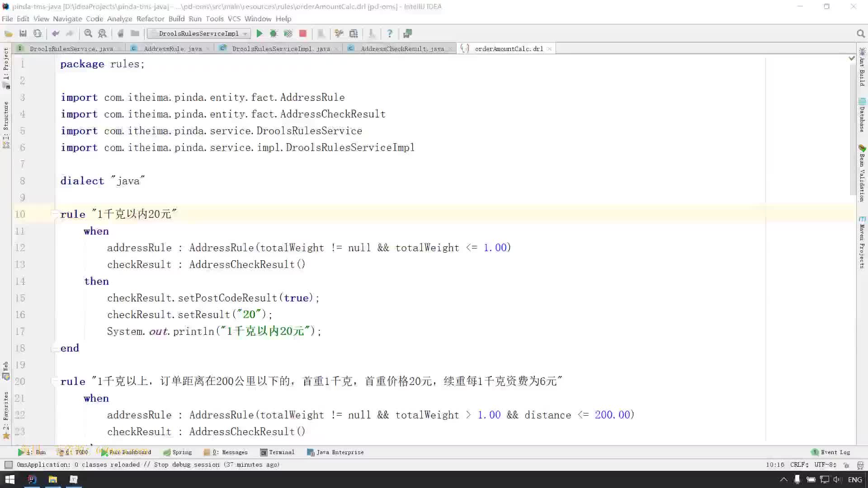Open Windows Start menu
Image resolution: width=868 pixels, height=488 pixels.
[9, 479]
